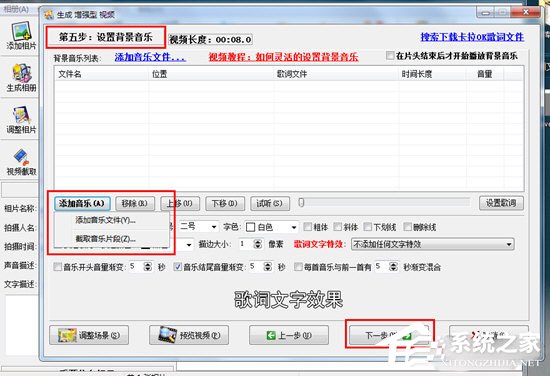Adjust 描边大小 pixel stepper
Viewport: 550px width, 376px height.
click(x=258, y=244)
